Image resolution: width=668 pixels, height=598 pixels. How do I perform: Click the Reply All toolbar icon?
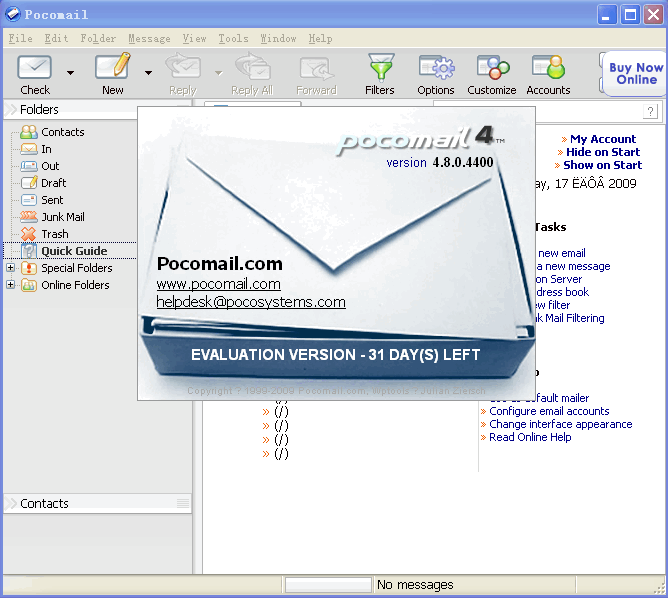click(x=253, y=66)
